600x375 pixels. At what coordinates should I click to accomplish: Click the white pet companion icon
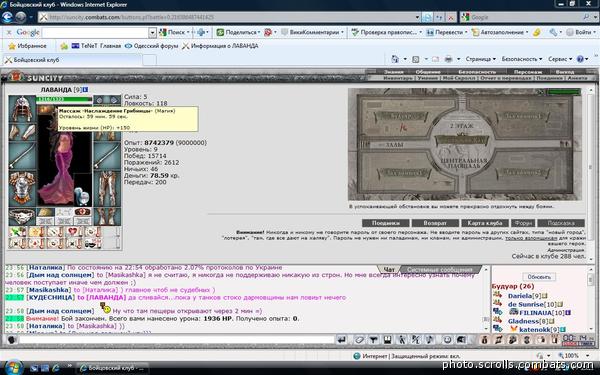[83, 196]
